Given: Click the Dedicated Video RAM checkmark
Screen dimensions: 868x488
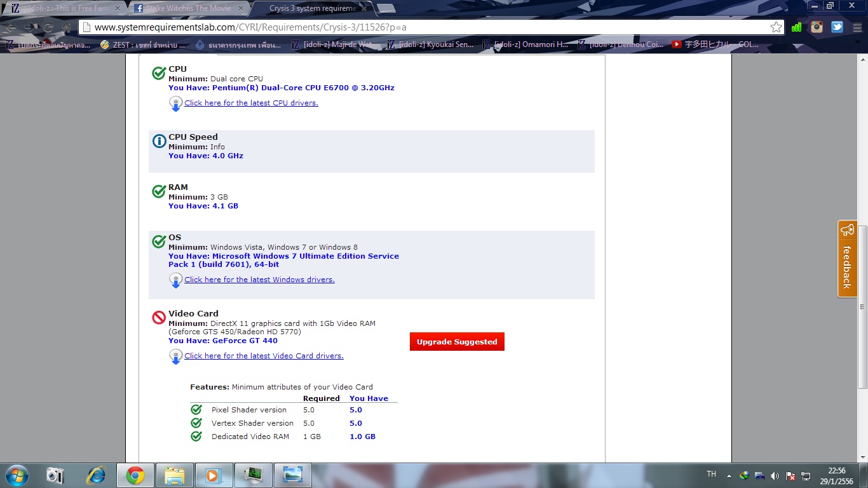Looking at the screenshot, I should tap(196, 437).
